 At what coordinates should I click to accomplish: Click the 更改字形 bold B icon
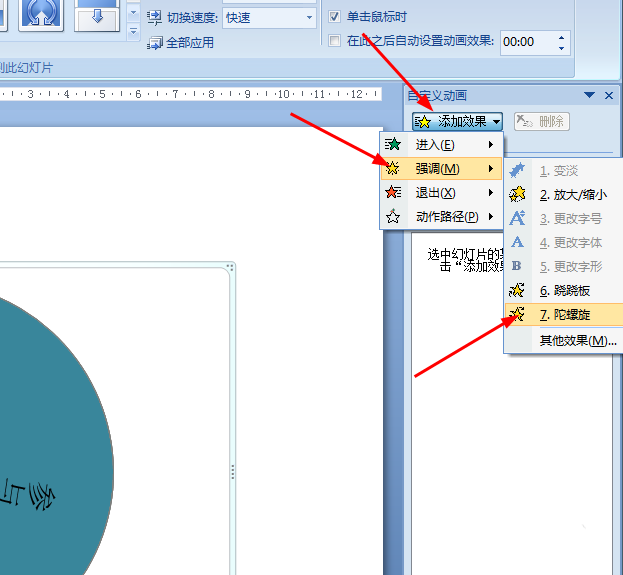pyautogui.click(x=517, y=266)
